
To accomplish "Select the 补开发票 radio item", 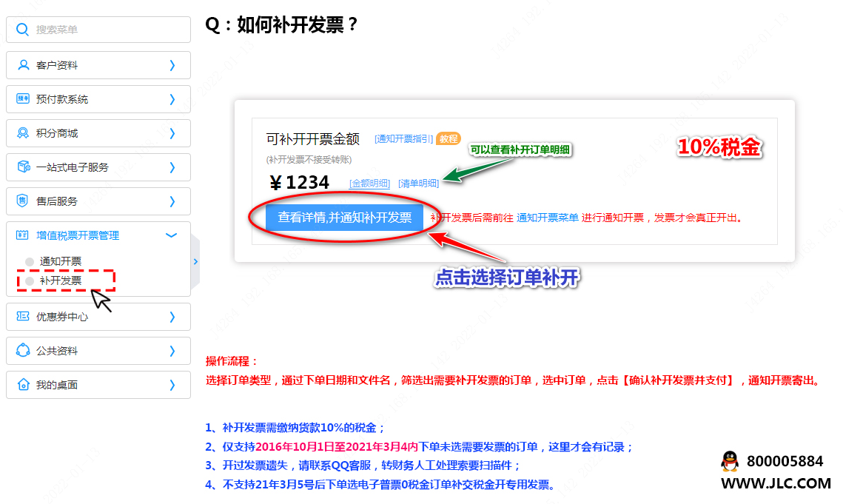I will (x=30, y=281).
